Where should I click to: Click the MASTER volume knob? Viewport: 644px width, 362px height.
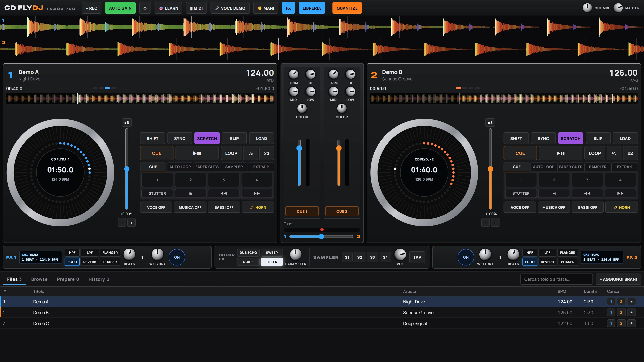618,8
